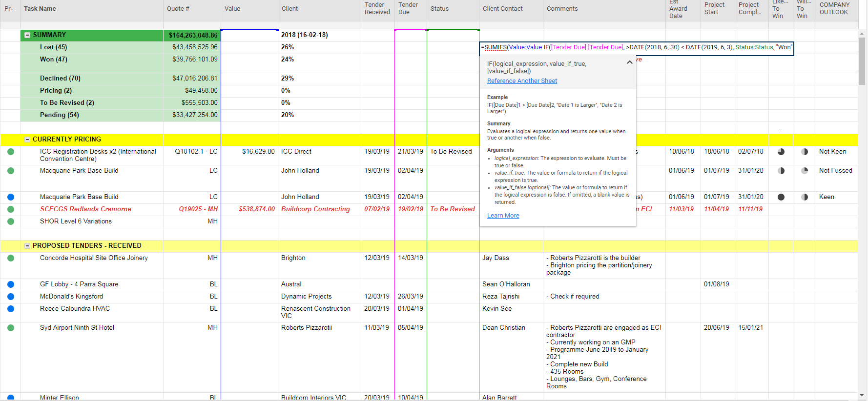Click green status dot for SCECGS Redlands Cremorne
The height and width of the screenshot is (401, 868).
pos(11,209)
